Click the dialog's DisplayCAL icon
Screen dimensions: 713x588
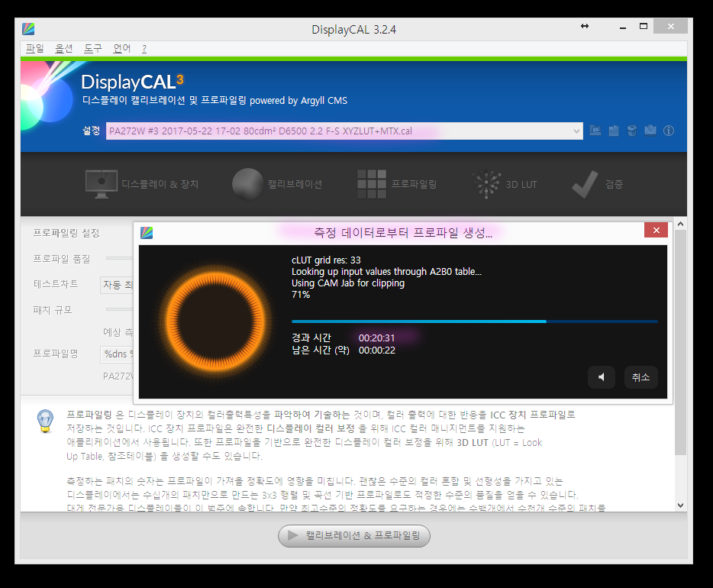(x=147, y=233)
